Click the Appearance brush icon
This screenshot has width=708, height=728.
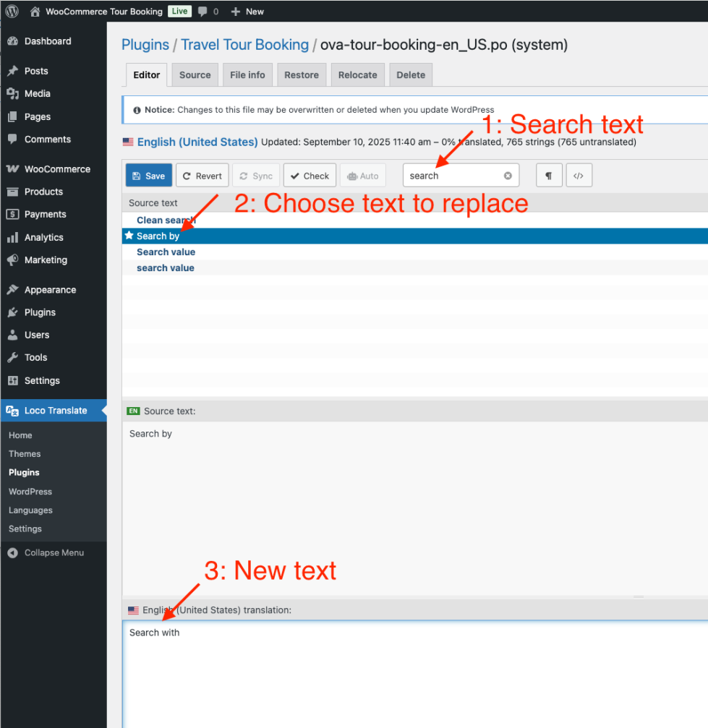pyautogui.click(x=12, y=290)
